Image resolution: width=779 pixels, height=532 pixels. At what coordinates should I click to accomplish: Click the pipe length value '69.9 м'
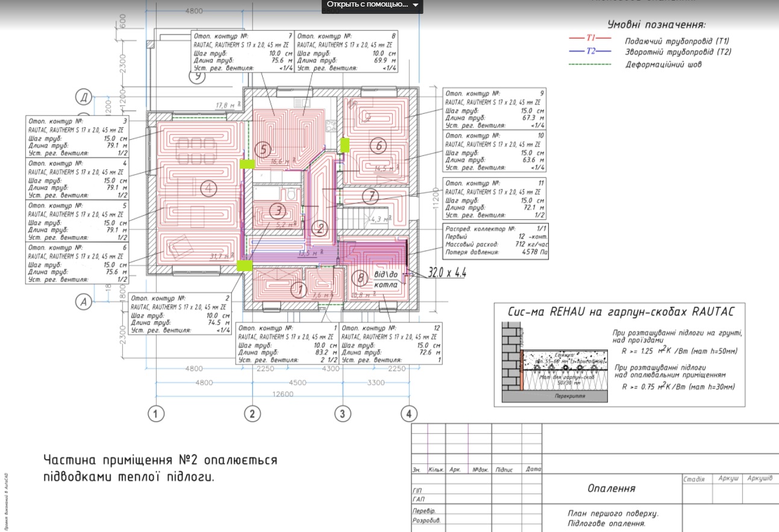(x=384, y=60)
